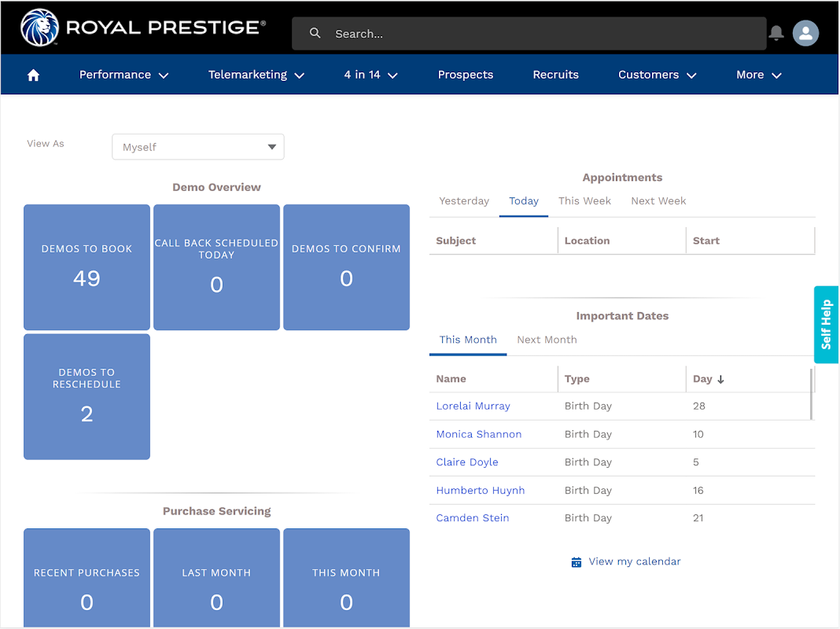Click the Royal Prestige lion logo
Screen dimensions: 840x629
pyautogui.click(x=38, y=28)
